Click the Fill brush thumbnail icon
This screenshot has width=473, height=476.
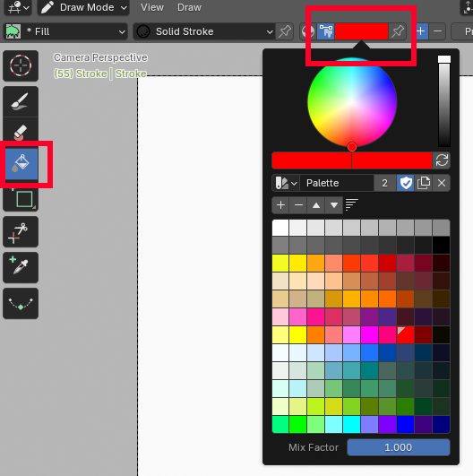point(13,31)
